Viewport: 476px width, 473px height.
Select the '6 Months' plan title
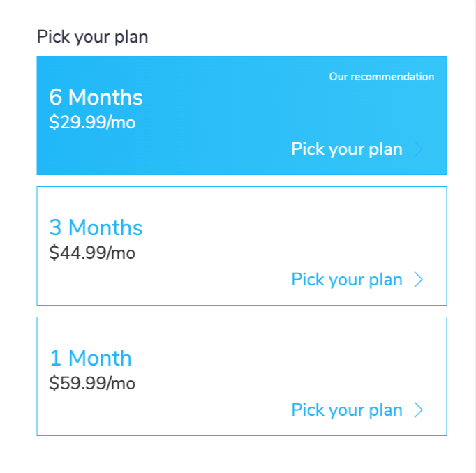96,97
